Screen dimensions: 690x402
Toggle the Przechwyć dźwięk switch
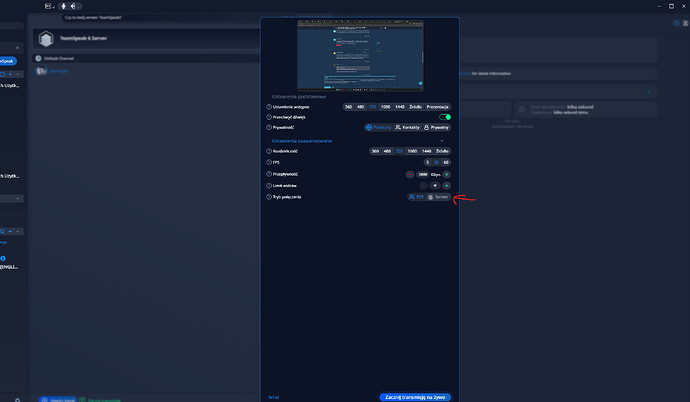[445, 117]
